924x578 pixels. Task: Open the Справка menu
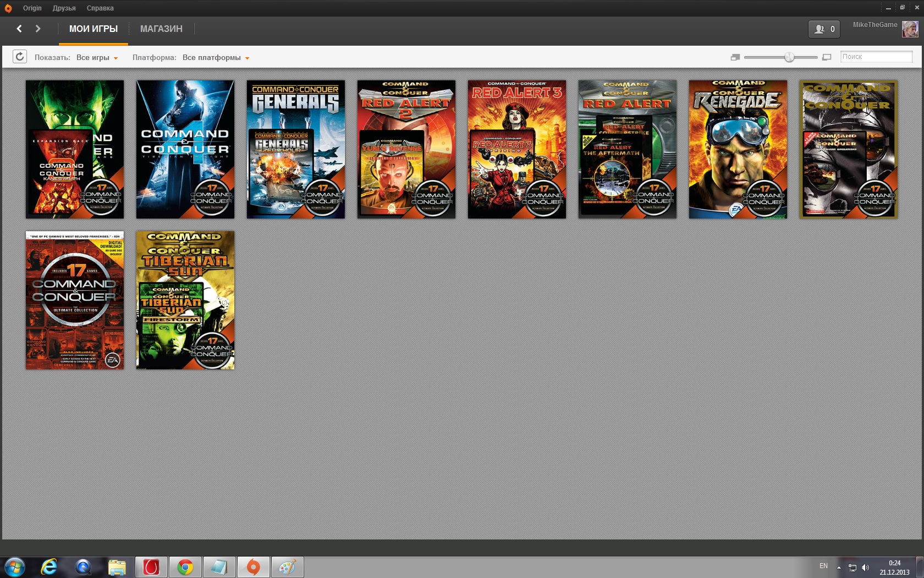point(100,8)
